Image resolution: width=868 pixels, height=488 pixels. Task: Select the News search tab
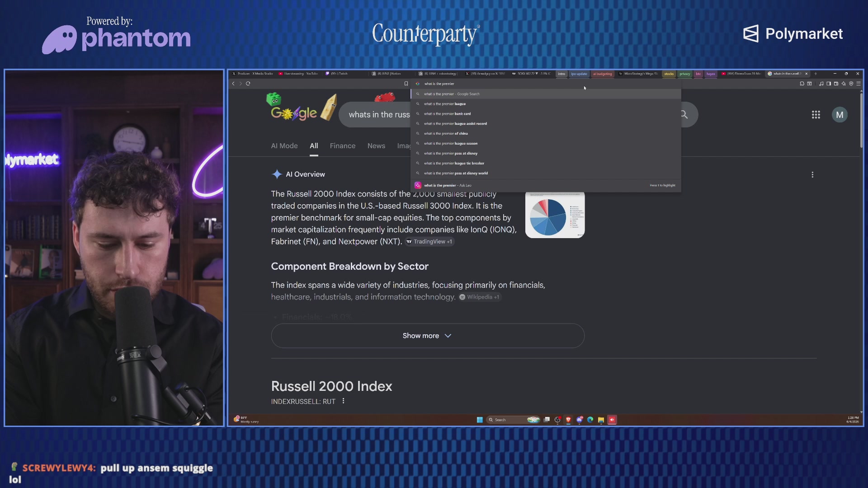376,146
